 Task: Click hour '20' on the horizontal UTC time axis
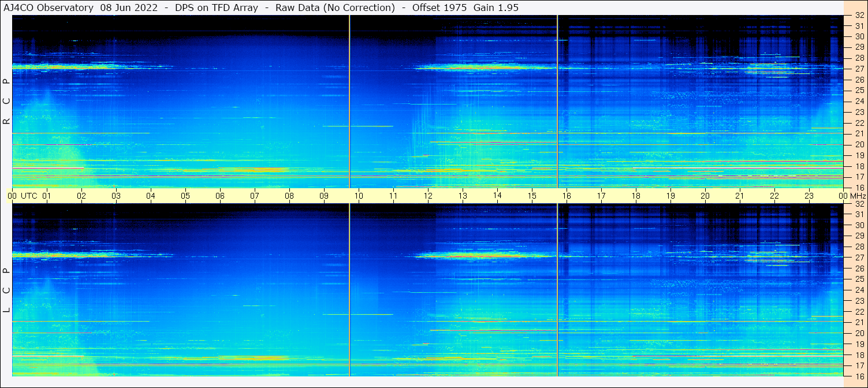705,196
